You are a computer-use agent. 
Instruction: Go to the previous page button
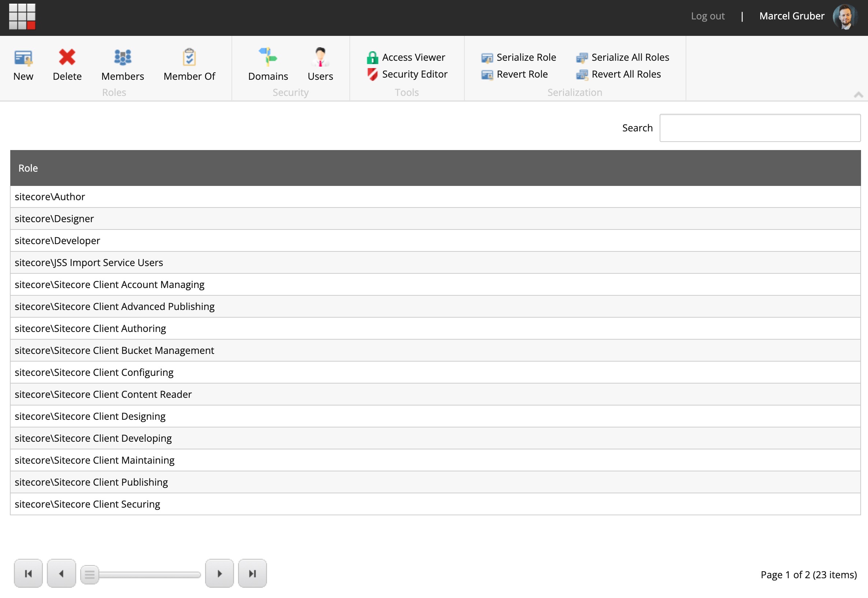click(x=62, y=573)
